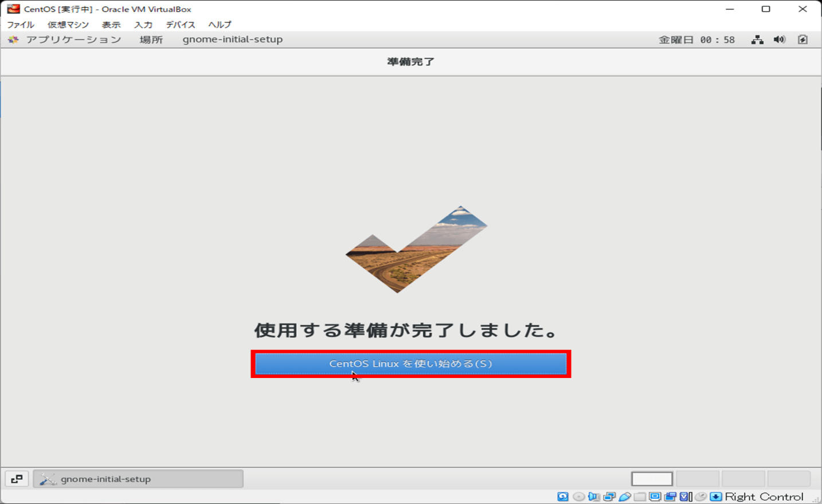Open the 入力 menu
The height and width of the screenshot is (504, 822).
143,25
